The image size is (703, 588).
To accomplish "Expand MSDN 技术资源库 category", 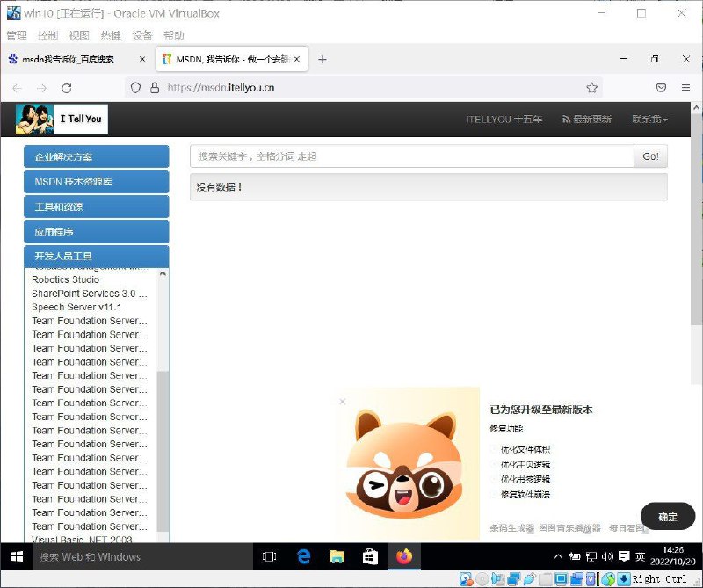I will click(x=97, y=182).
